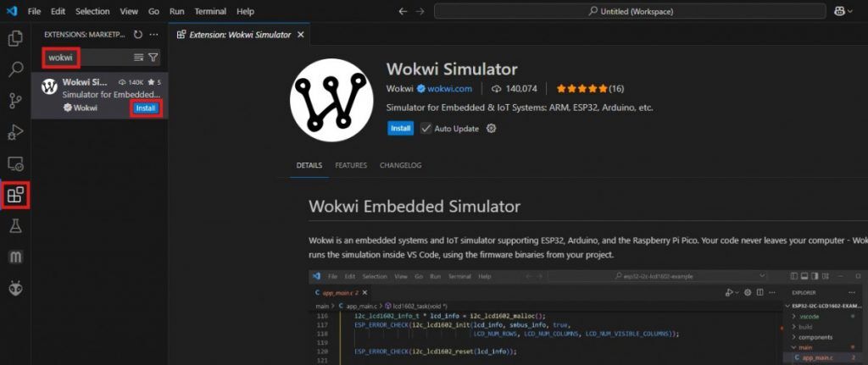Open the wokwi.com publisher link
868x365 pixels.
pos(449,88)
